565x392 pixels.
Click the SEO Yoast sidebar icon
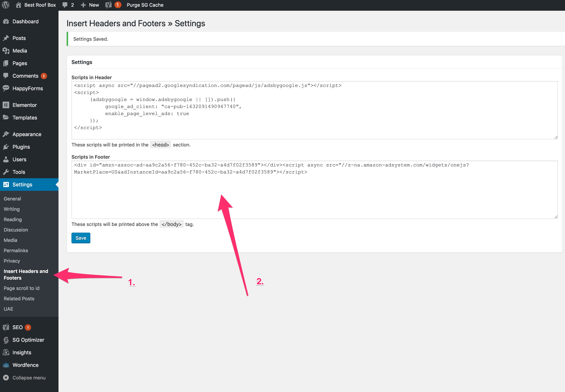coord(6,327)
